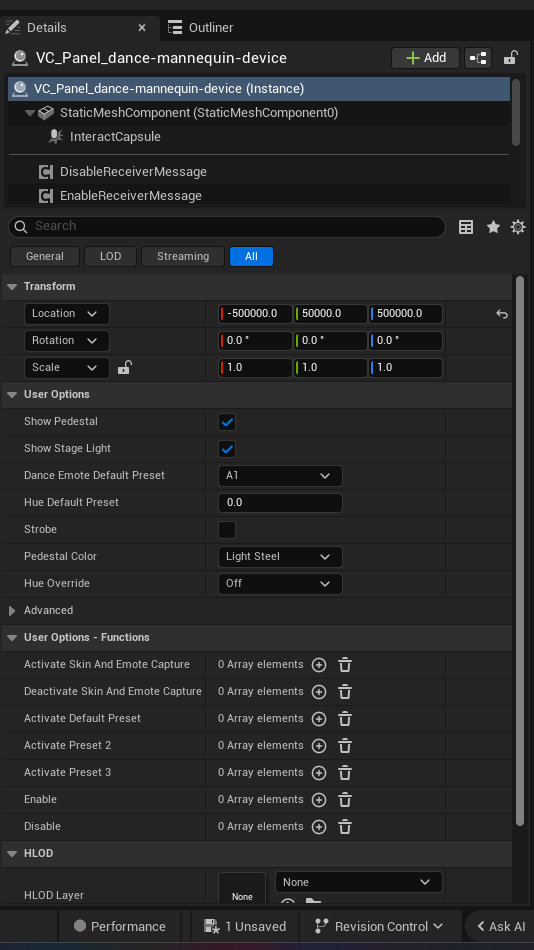This screenshot has width=534, height=950.
Task: Add element to Activate Preset 2
Action: point(319,746)
